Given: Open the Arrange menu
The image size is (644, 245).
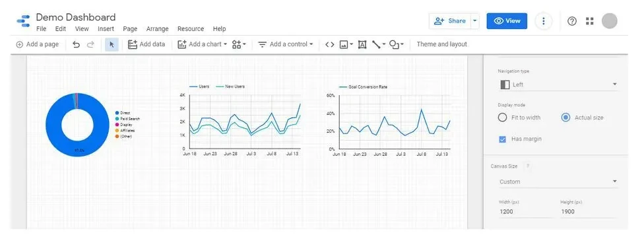Looking at the screenshot, I should coord(157,29).
